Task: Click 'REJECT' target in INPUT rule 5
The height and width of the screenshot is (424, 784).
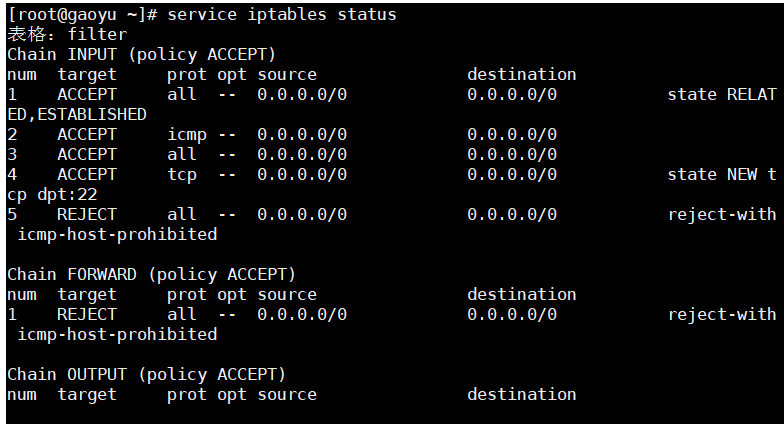Action: 87,214
